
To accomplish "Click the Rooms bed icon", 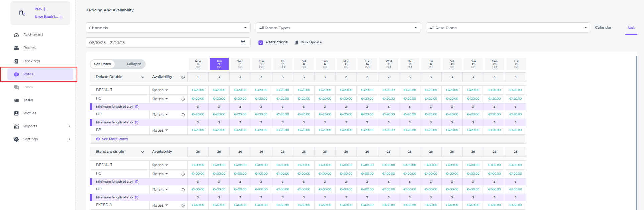I will coord(16,48).
